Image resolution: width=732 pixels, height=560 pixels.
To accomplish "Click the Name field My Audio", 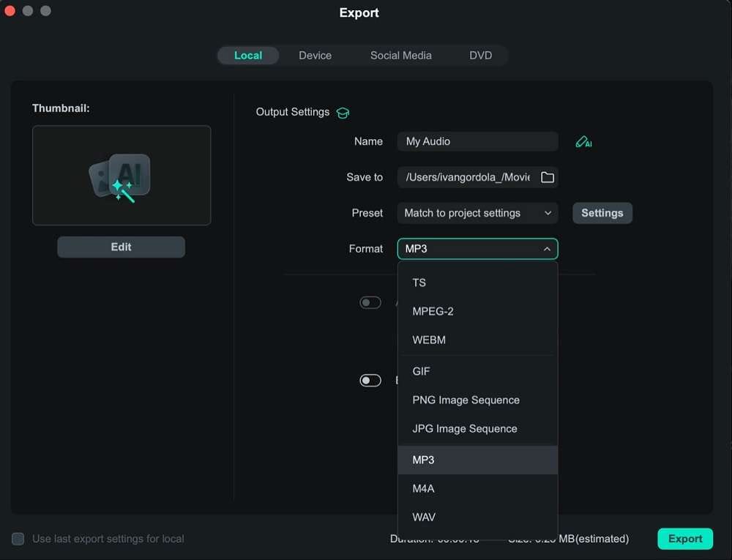I will (x=477, y=141).
